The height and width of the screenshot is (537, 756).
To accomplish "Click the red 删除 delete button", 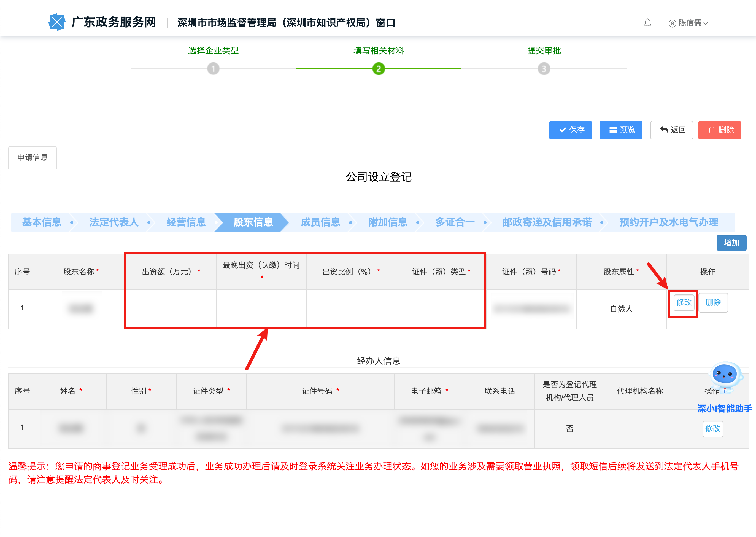I will coord(719,130).
